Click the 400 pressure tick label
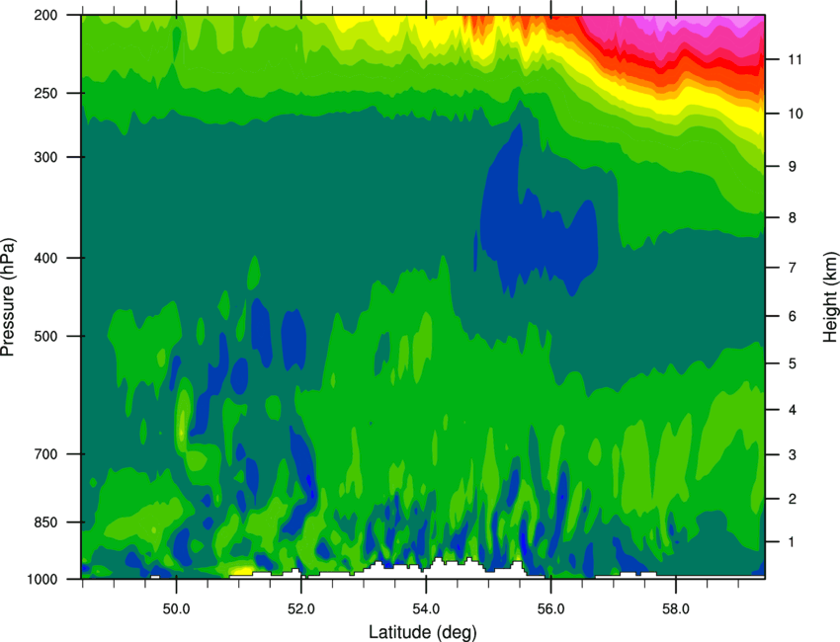The height and width of the screenshot is (642, 840). point(46,258)
